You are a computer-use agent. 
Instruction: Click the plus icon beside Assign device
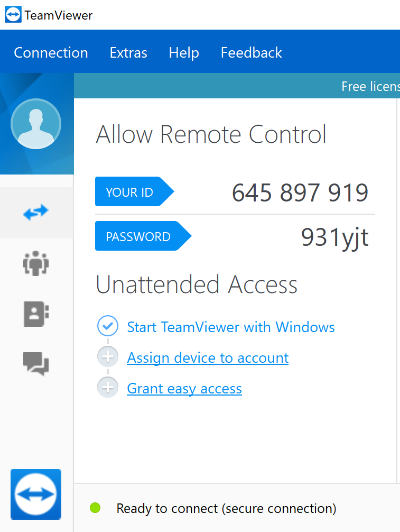pos(108,356)
